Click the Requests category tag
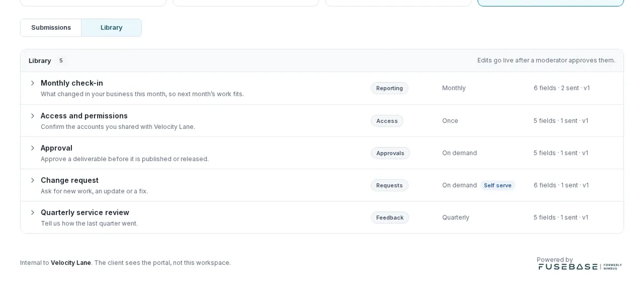 [x=390, y=185]
